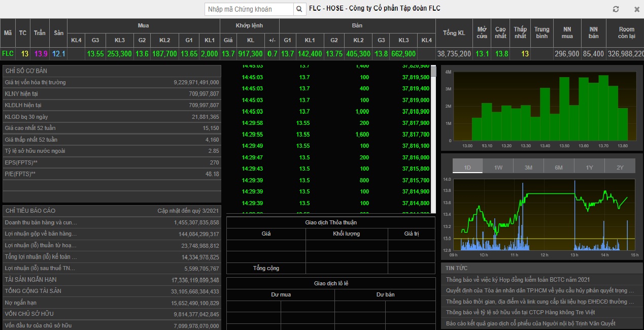
Task: Click the refresh icon at top right
Action: [616, 9]
